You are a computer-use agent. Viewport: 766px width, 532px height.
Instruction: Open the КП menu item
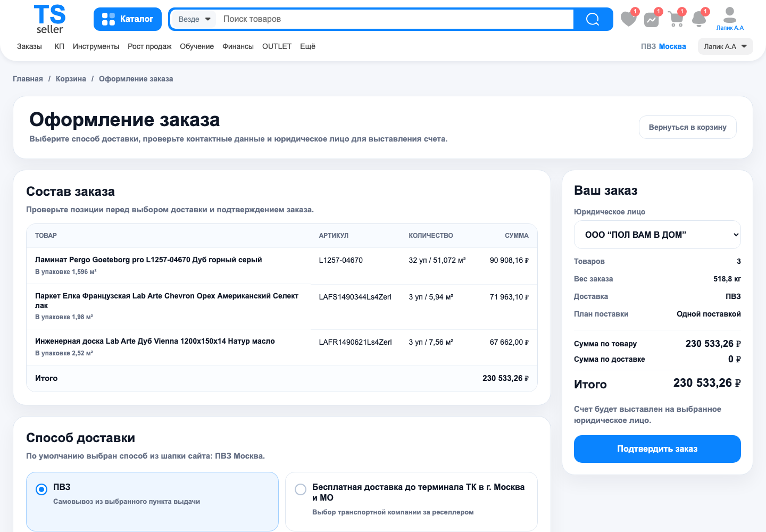point(60,46)
